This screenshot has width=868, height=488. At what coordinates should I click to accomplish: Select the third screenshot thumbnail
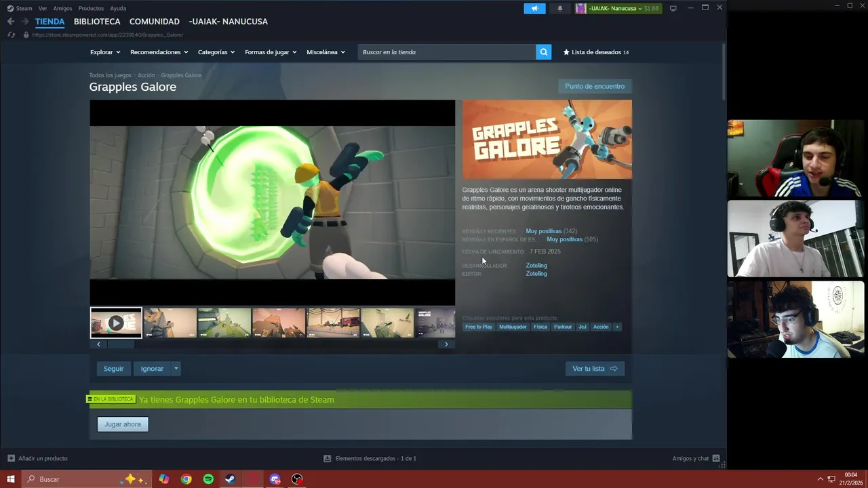click(224, 323)
